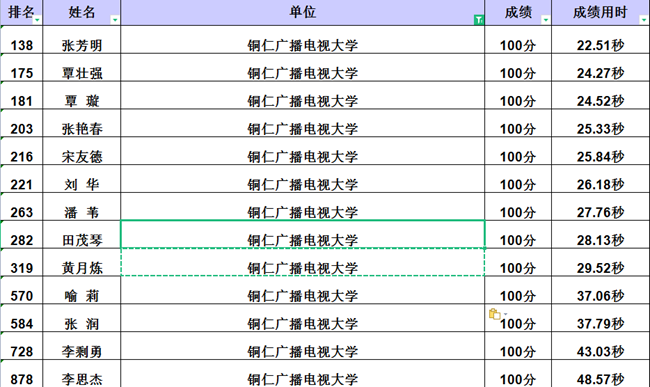The image size is (650, 387).
Task: Select time cell 37.06秒
Action: (600, 290)
